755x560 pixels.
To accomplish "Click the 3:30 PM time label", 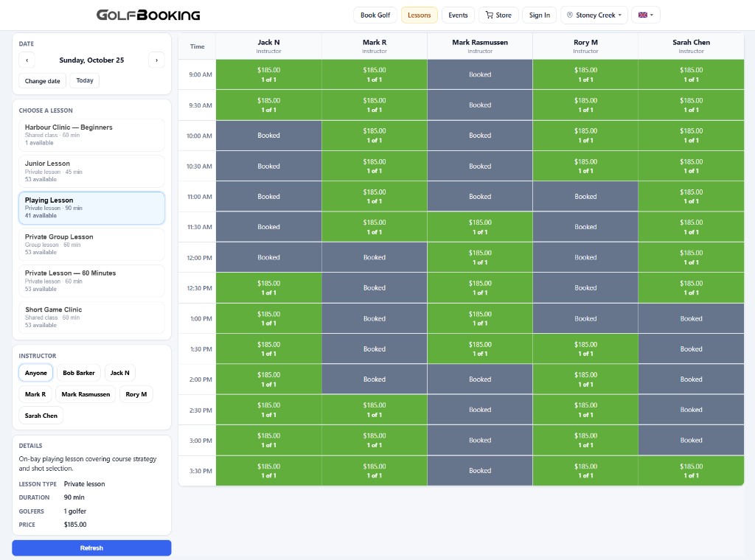I will pos(201,471).
